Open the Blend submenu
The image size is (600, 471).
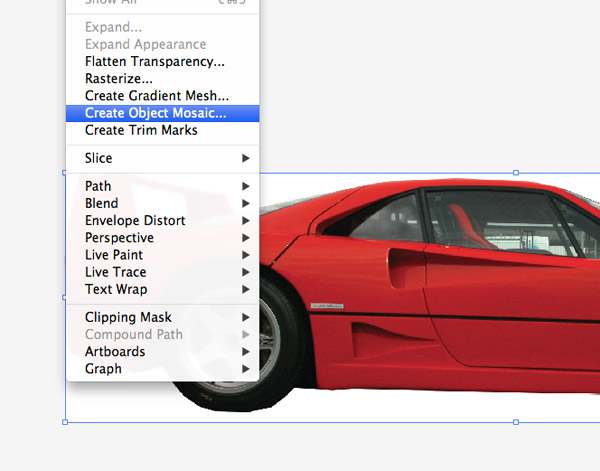point(101,203)
